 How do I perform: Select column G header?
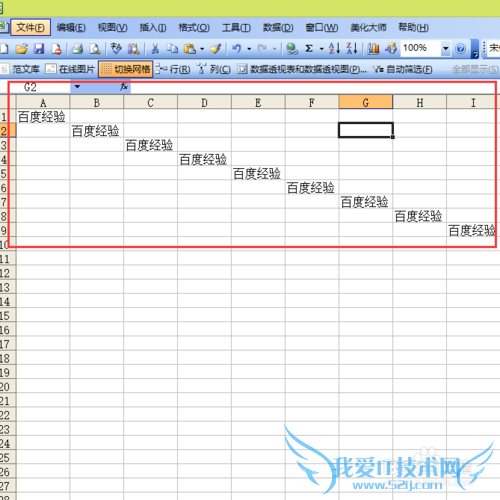tap(366, 102)
